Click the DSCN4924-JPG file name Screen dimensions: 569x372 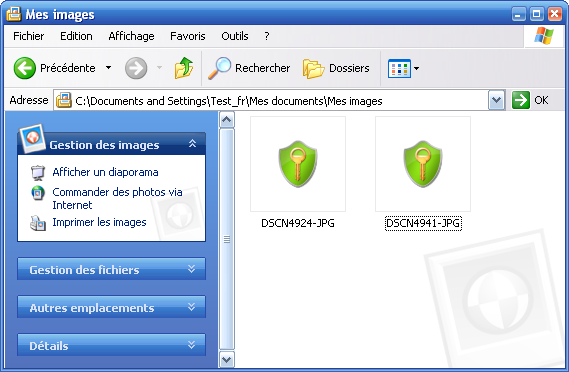[298, 223]
